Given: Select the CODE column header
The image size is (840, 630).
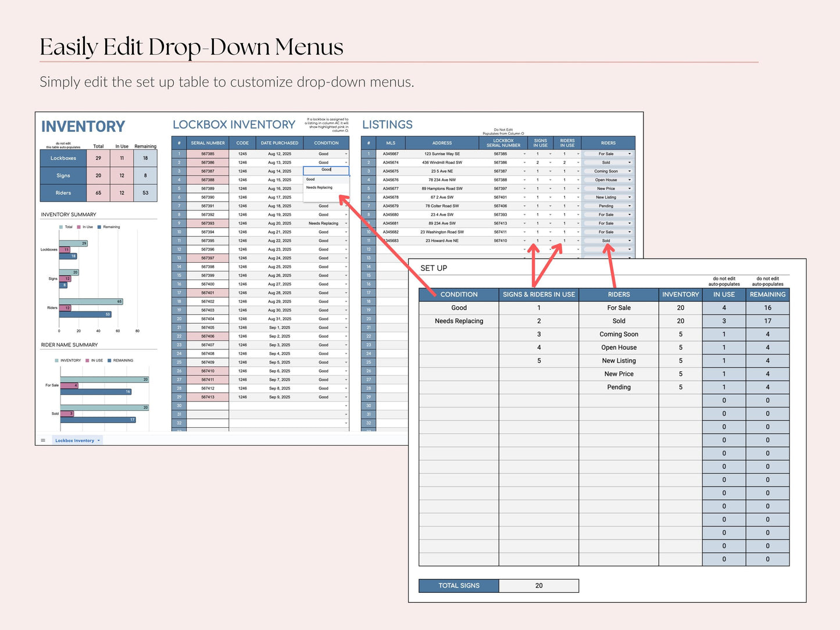Looking at the screenshot, I should click(242, 143).
